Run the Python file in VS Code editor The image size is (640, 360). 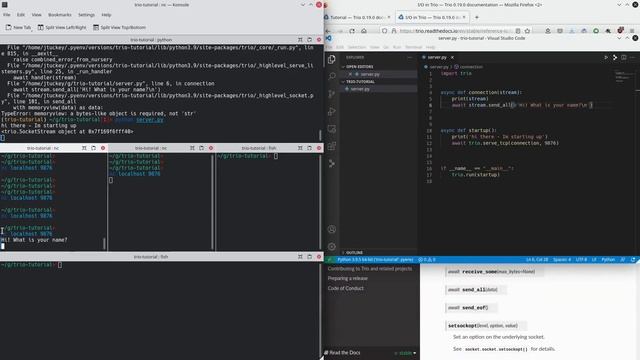coord(606,58)
